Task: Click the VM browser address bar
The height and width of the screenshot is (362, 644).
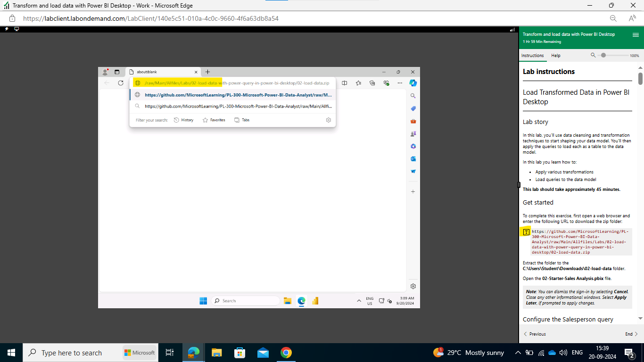Action: tap(233, 83)
